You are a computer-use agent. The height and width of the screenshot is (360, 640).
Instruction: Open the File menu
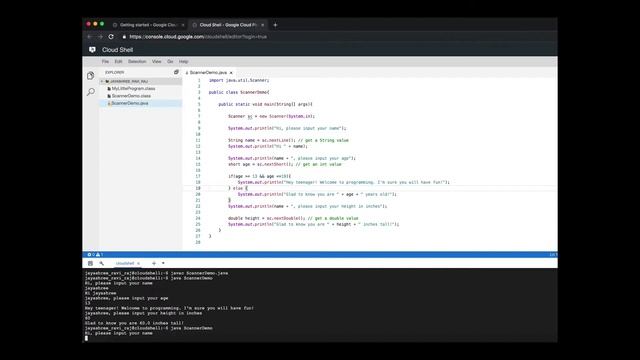105,62
